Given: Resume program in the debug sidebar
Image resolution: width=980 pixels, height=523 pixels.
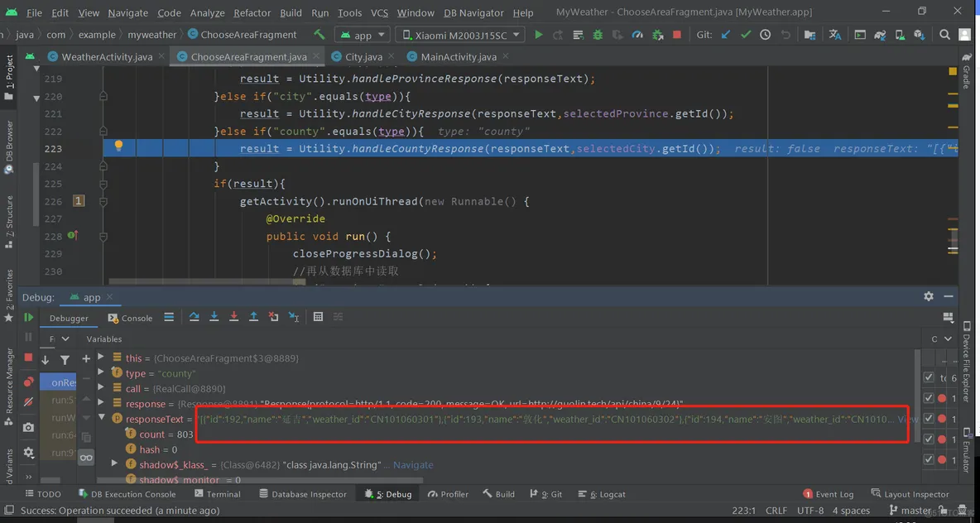Looking at the screenshot, I should (28, 318).
